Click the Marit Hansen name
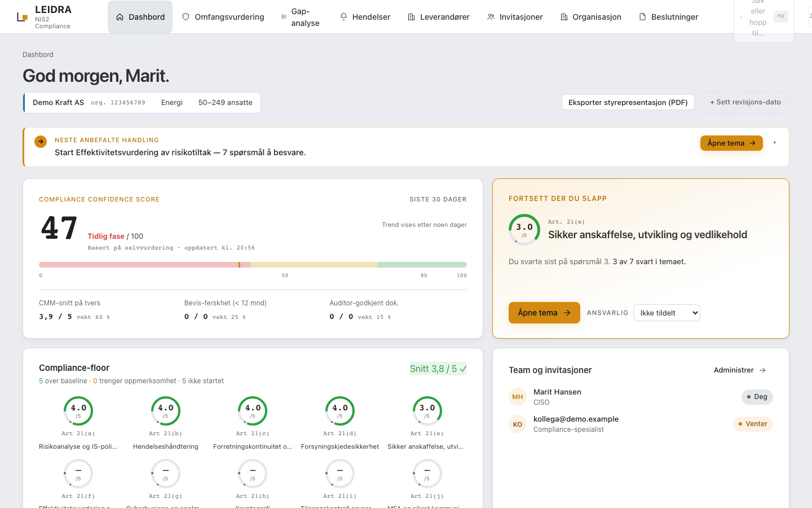This screenshot has height=508, width=812. (557, 392)
